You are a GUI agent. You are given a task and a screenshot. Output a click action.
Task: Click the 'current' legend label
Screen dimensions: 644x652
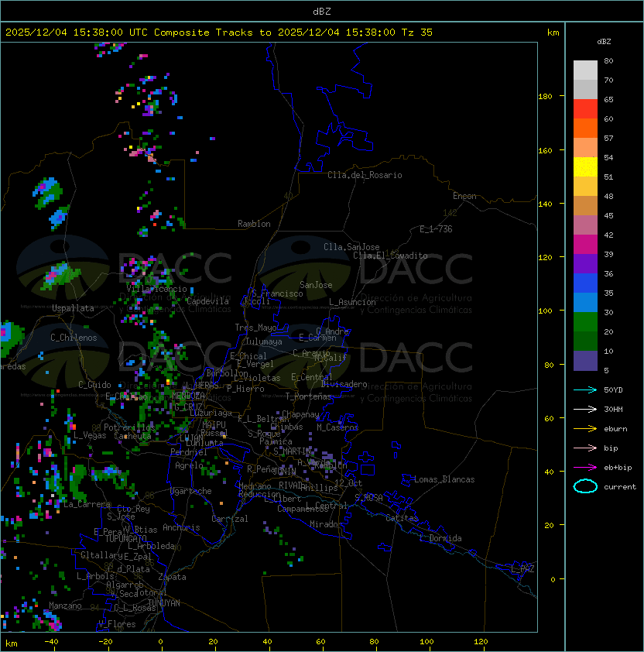tap(620, 486)
